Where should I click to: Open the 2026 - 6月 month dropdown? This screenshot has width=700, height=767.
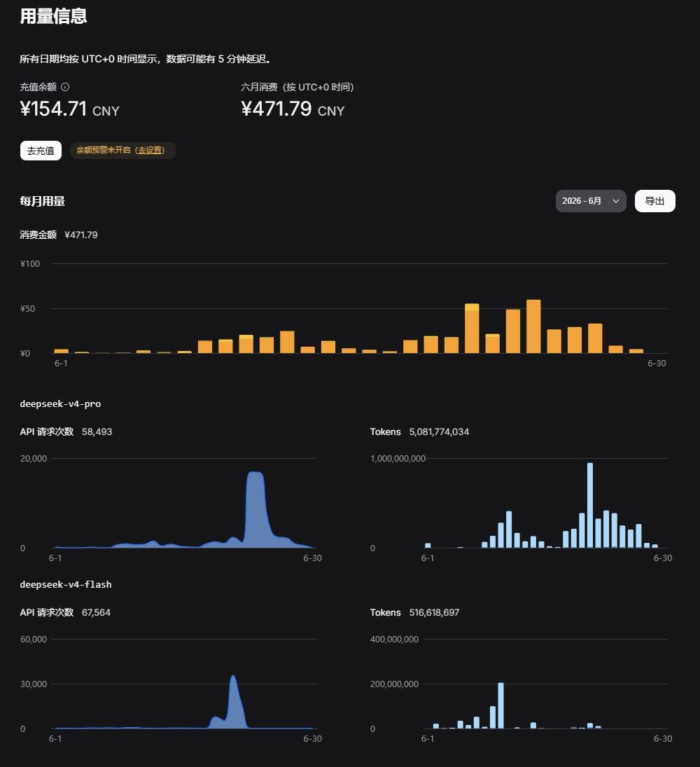591,201
